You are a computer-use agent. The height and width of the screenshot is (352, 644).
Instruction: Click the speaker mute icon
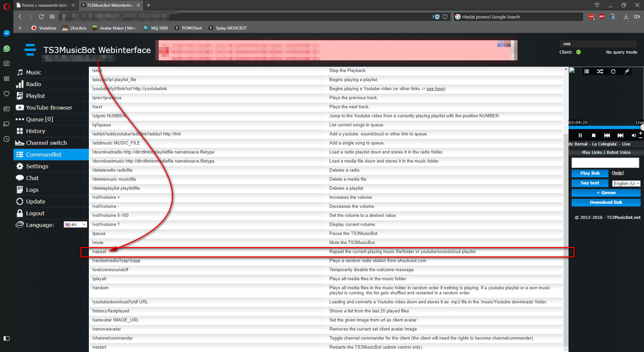point(634,135)
